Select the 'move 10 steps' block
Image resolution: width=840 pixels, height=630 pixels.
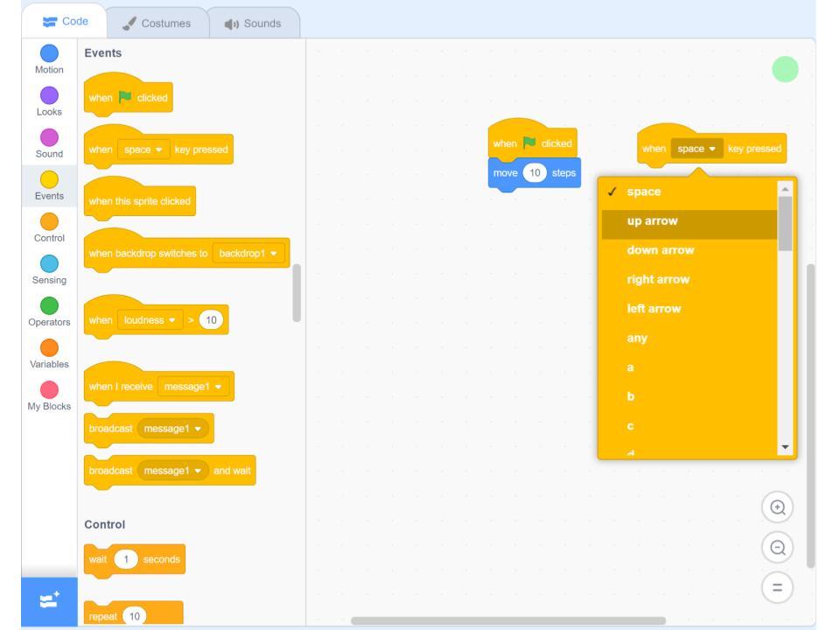point(534,173)
